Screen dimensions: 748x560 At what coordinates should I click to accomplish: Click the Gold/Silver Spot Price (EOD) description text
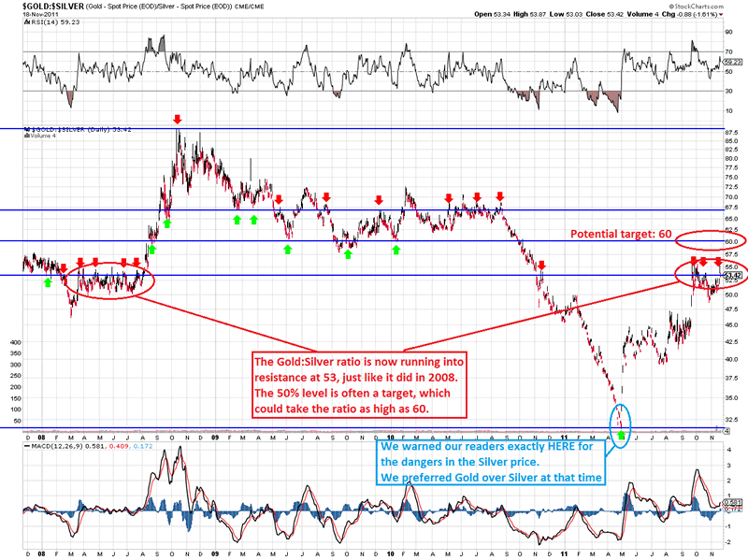click(x=159, y=7)
